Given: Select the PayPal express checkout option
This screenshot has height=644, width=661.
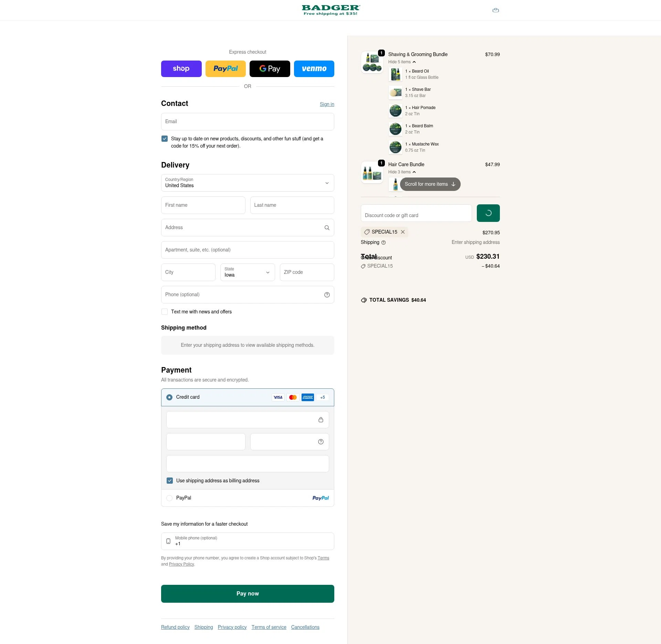Looking at the screenshot, I should (x=225, y=68).
